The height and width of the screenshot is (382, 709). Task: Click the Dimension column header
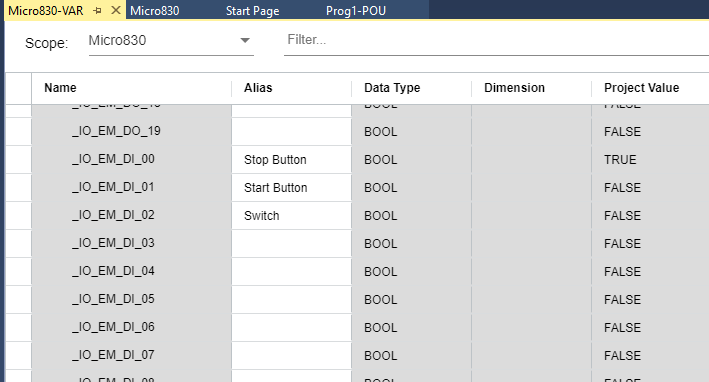514,88
